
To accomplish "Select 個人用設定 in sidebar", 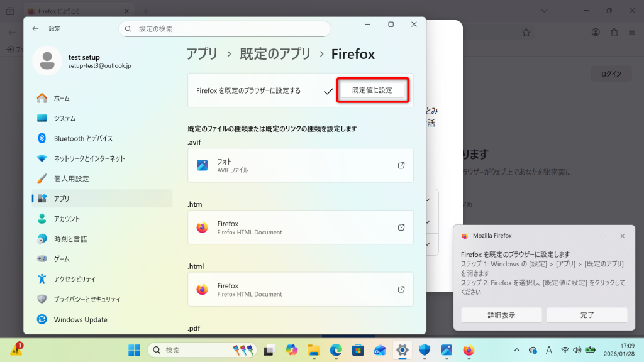I will tap(71, 178).
